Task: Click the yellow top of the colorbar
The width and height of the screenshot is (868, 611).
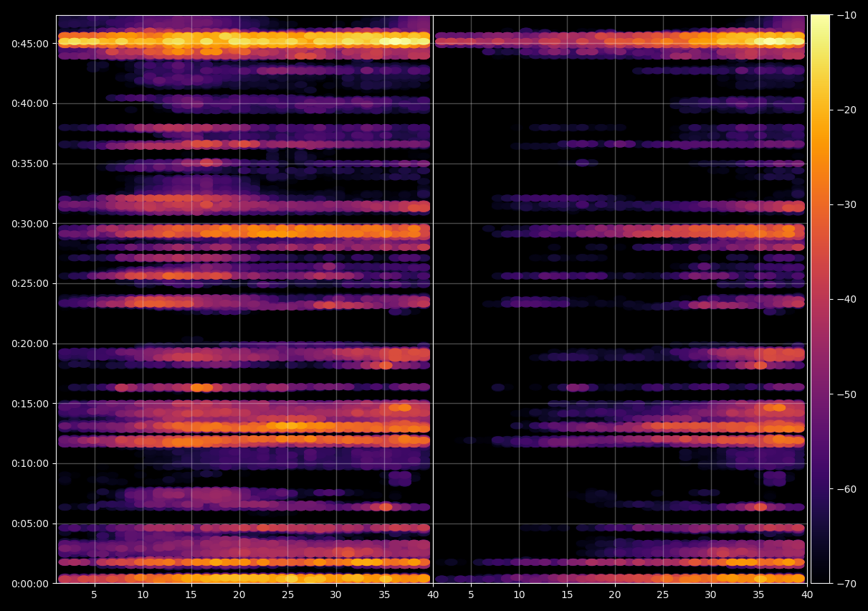Action: [820, 22]
